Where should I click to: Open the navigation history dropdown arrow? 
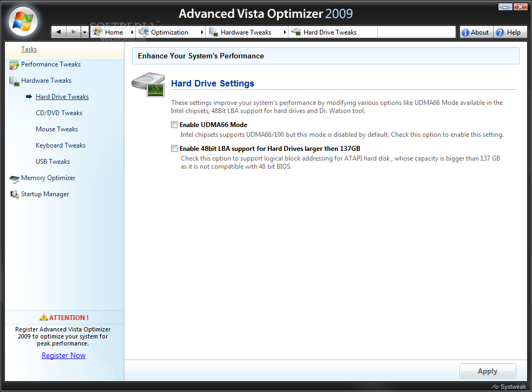[x=84, y=32]
